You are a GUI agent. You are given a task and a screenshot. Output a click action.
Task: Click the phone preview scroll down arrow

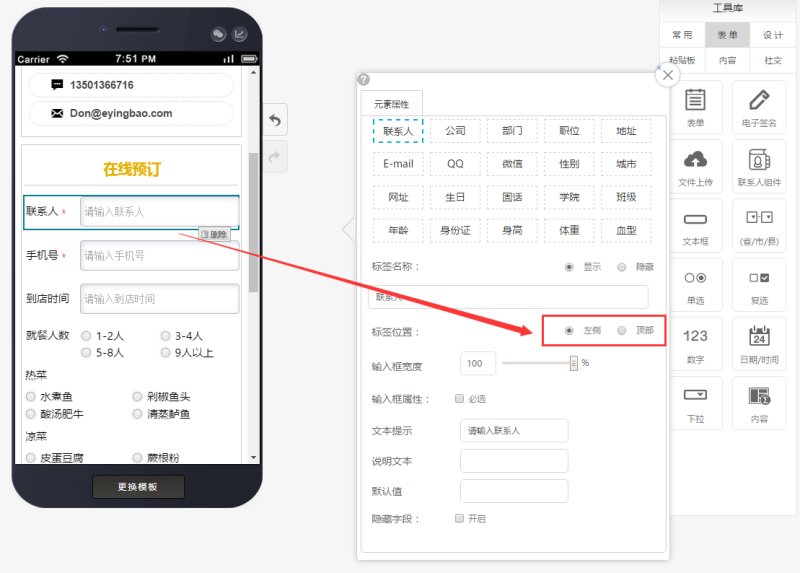(x=254, y=457)
